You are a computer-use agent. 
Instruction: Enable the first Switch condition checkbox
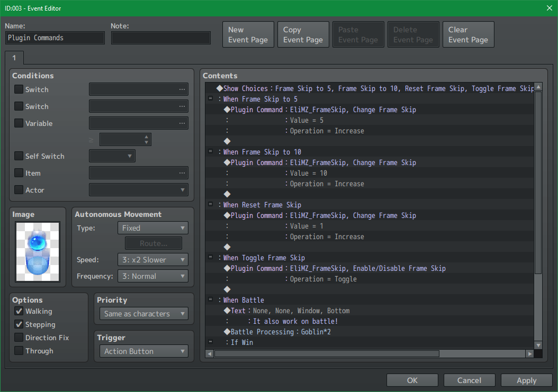pos(19,89)
